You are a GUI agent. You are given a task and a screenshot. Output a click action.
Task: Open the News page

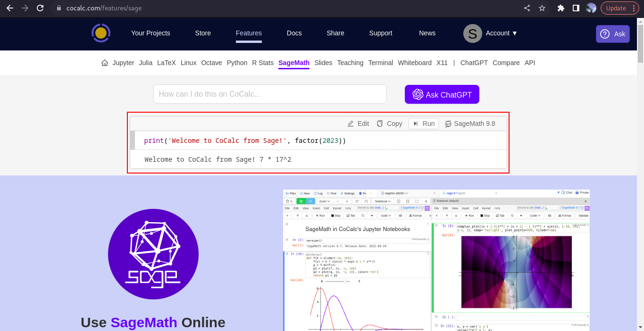427,33
